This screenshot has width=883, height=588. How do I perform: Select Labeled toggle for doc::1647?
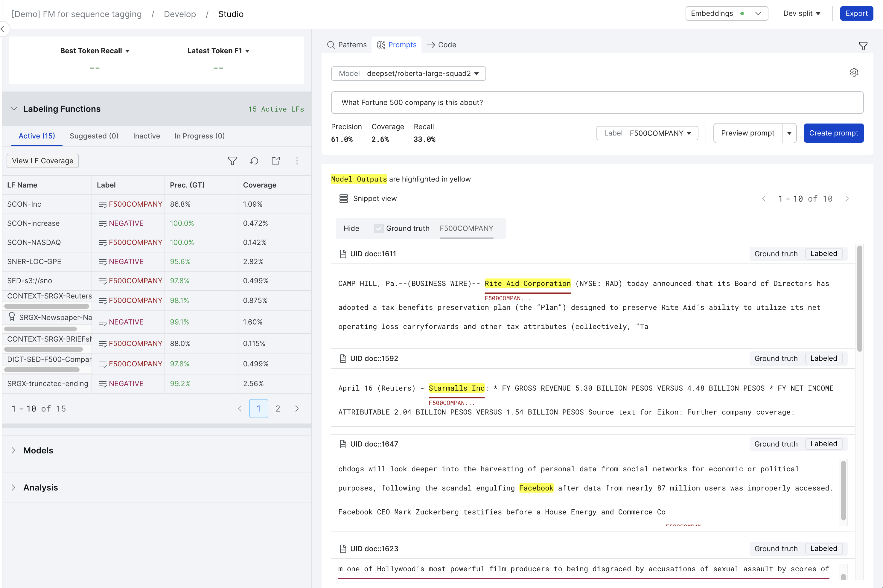tap(823, 444)
